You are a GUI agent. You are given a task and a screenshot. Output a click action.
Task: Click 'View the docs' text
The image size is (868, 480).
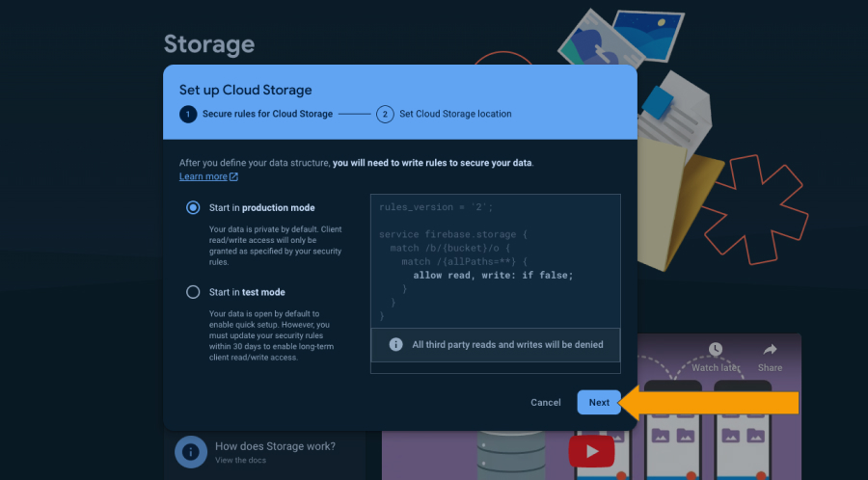[240, 460]
